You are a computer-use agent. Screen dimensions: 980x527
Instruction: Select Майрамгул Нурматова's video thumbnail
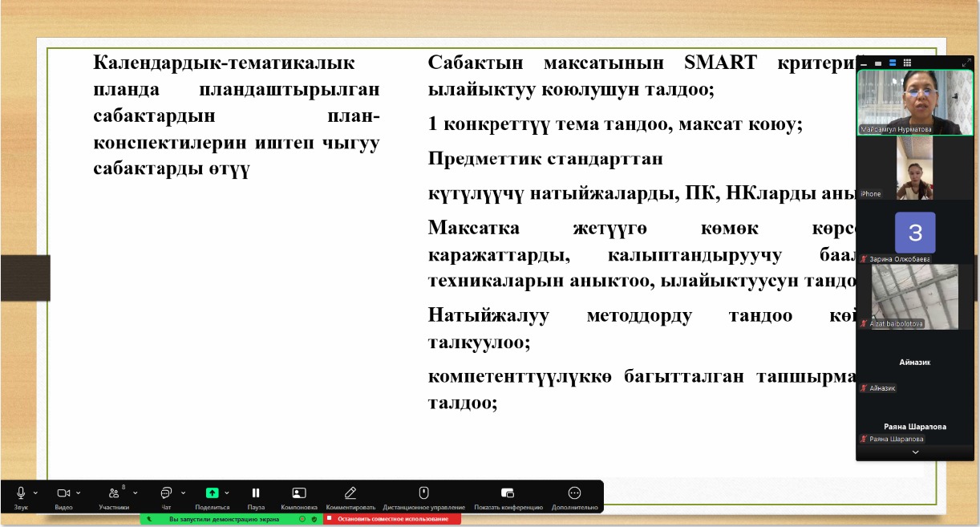point(915,101)
